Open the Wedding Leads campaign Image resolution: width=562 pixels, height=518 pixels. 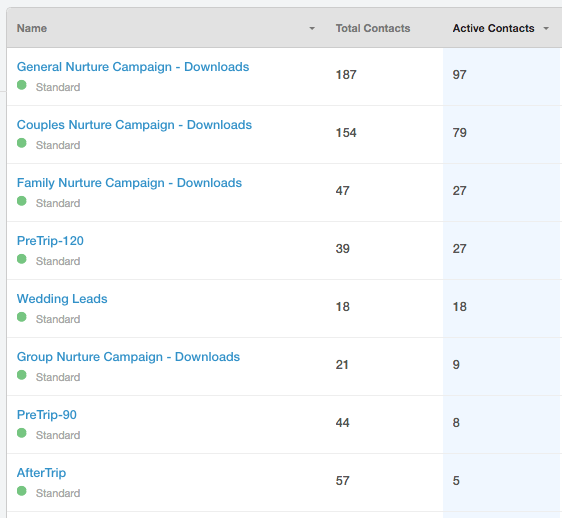tap(62, 299)
